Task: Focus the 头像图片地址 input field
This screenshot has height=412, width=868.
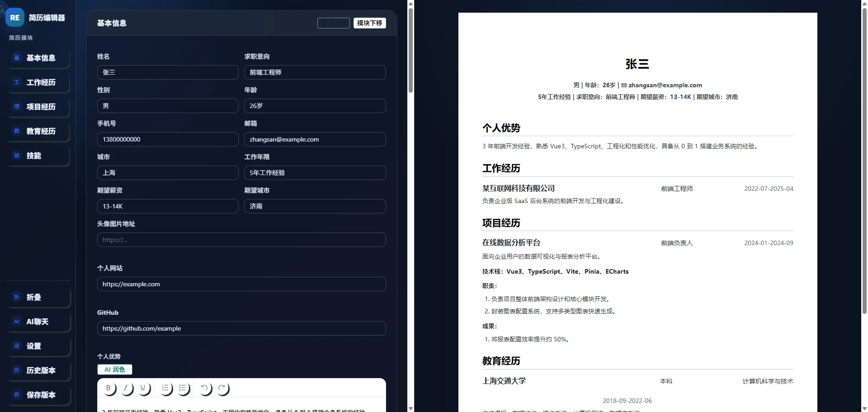Action: 241,240
